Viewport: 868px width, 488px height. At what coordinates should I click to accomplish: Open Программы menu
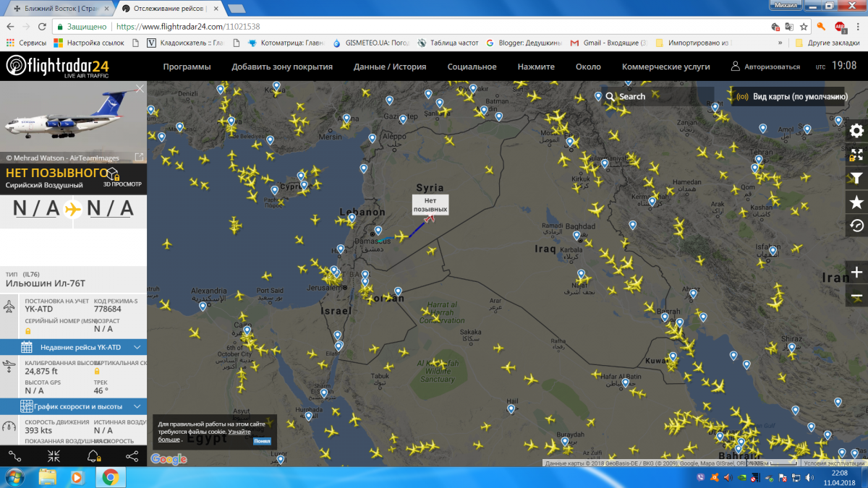(187, 67)
